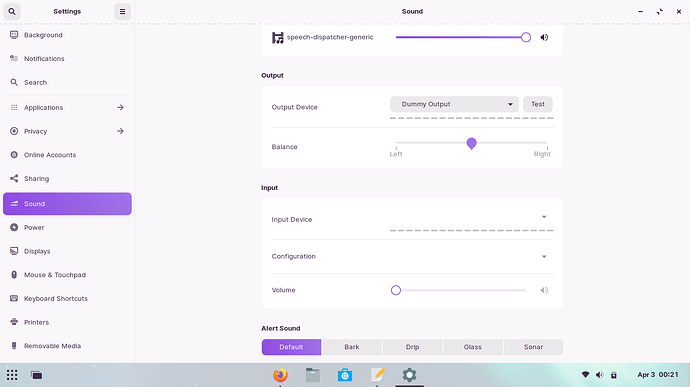Click the Printers icon
The image size is (690, 387).
(x=14, y=322)
